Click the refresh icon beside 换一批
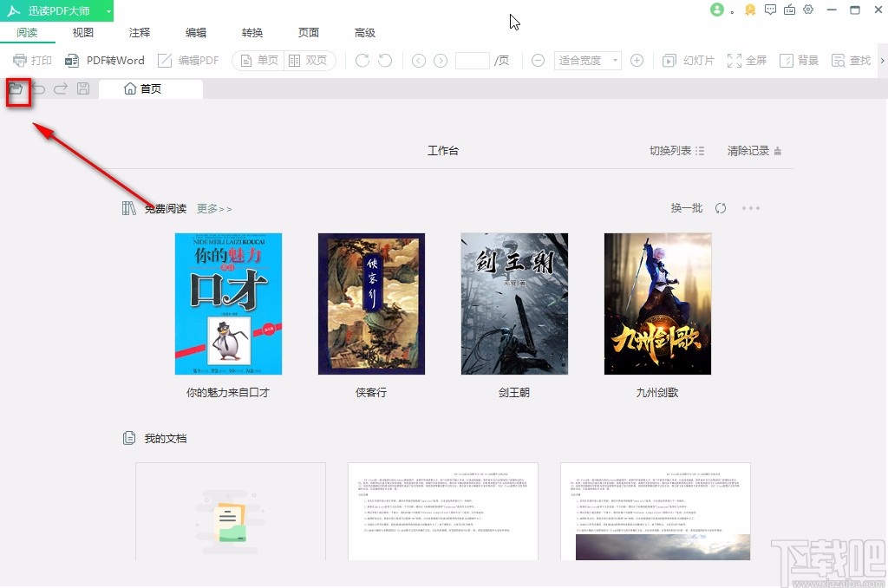Image resolution: width=888 pixels, height=588 pixels. coord(721,208)
